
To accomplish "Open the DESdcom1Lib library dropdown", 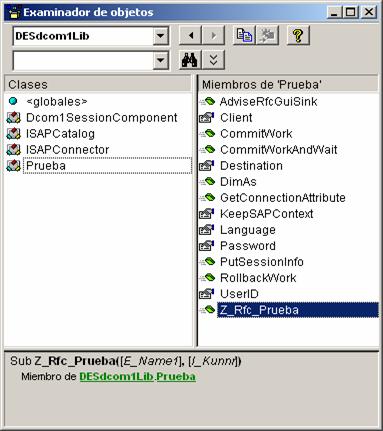I will click(161, 35).
